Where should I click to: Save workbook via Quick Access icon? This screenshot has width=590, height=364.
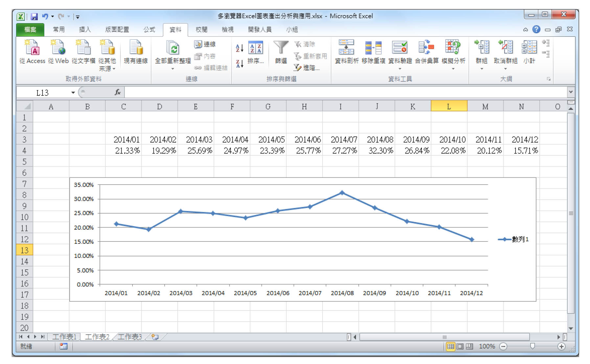[34, 16]
